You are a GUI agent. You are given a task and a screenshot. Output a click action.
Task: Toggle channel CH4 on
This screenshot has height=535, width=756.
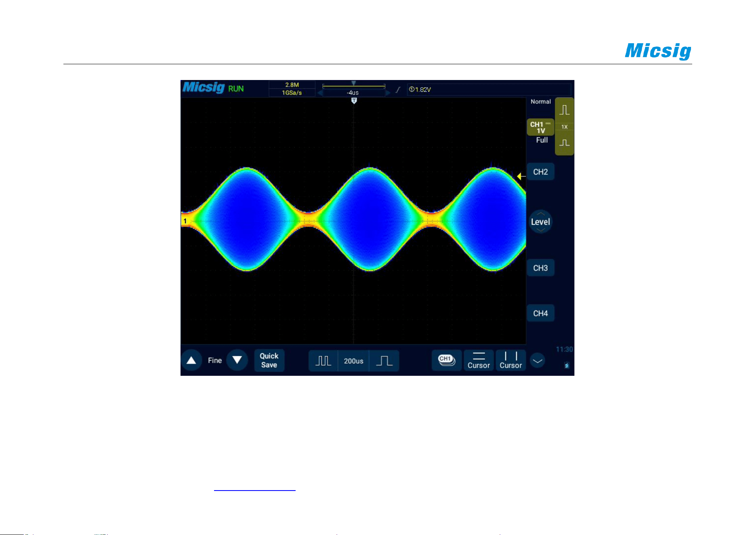pos(540,313)
